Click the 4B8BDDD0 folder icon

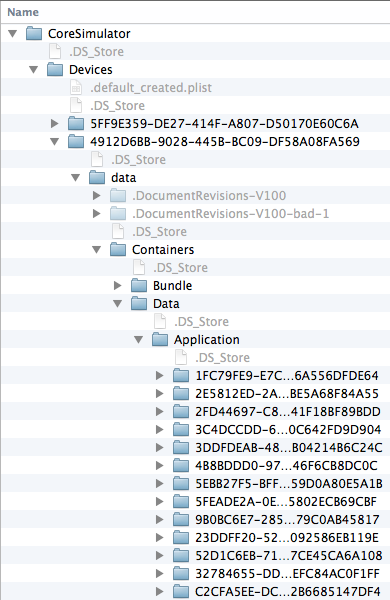click(181, 465)
